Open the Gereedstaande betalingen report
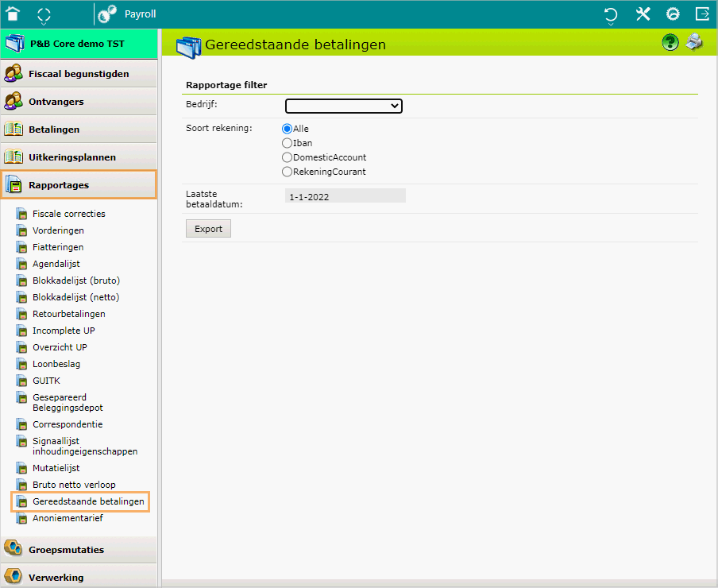This screenshot has width=718, height=588. (88, 501)
